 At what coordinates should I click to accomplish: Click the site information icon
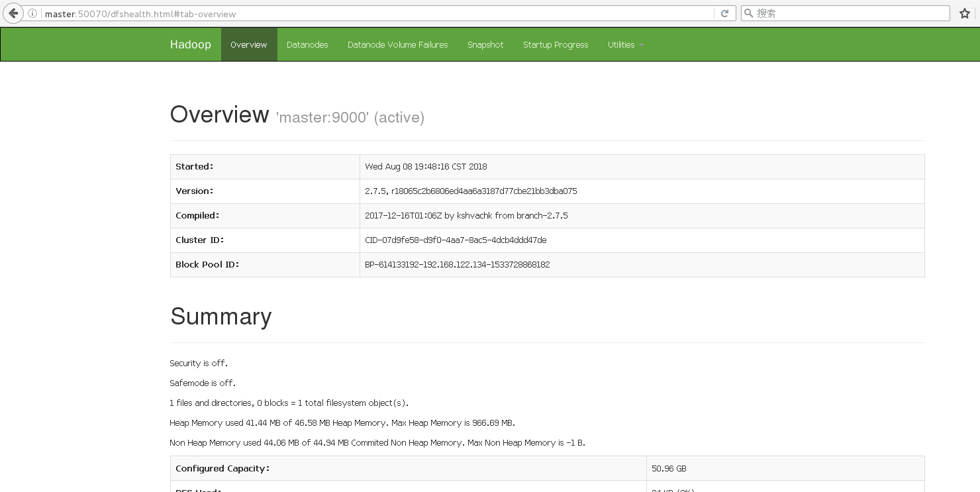pos(32,13)
